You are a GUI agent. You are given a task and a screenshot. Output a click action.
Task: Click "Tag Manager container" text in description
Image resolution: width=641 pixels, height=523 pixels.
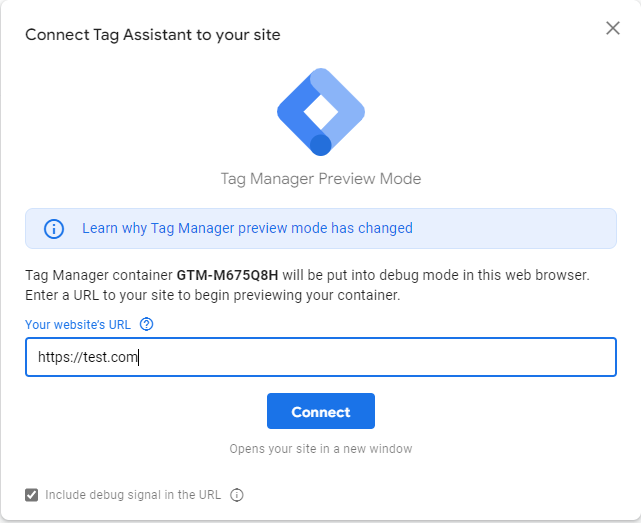(98, 274)
